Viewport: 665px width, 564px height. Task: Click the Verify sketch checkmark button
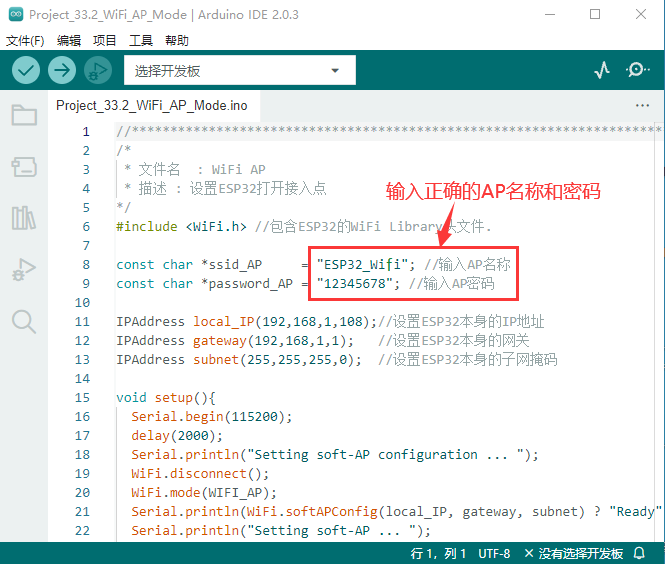click(26, 70)
